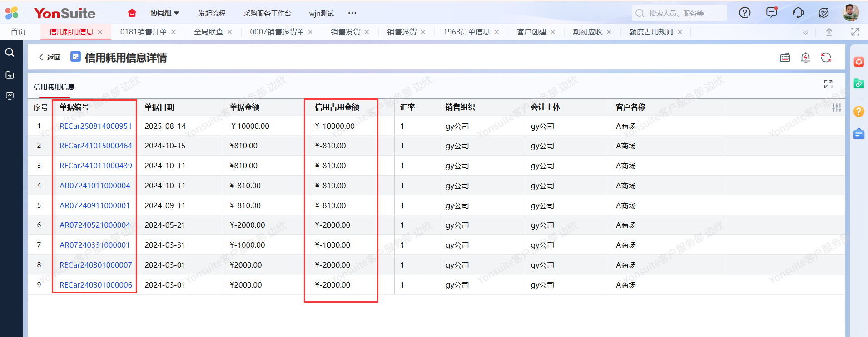Open the help question mark icon
Viewport: 868px width, 337px height.
click(x=745, y=13)
